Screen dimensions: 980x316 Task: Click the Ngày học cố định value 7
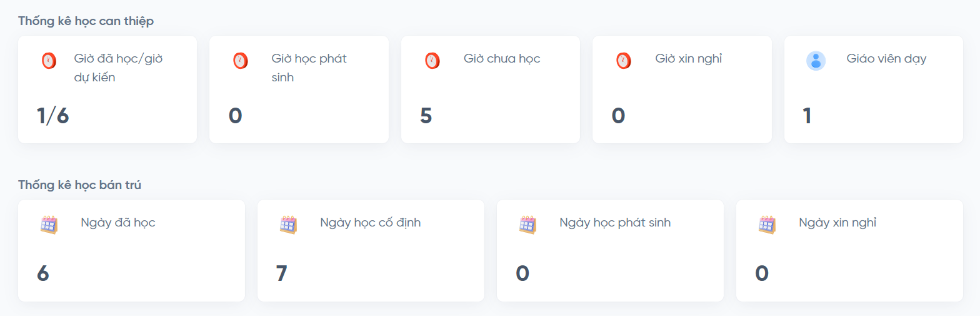click(282, 273)
